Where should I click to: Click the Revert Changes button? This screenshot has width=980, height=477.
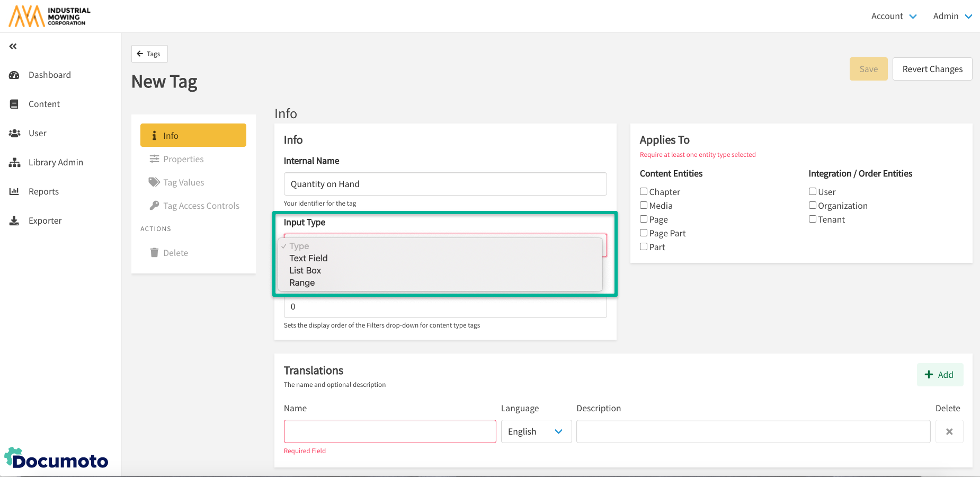click(932, 69)
